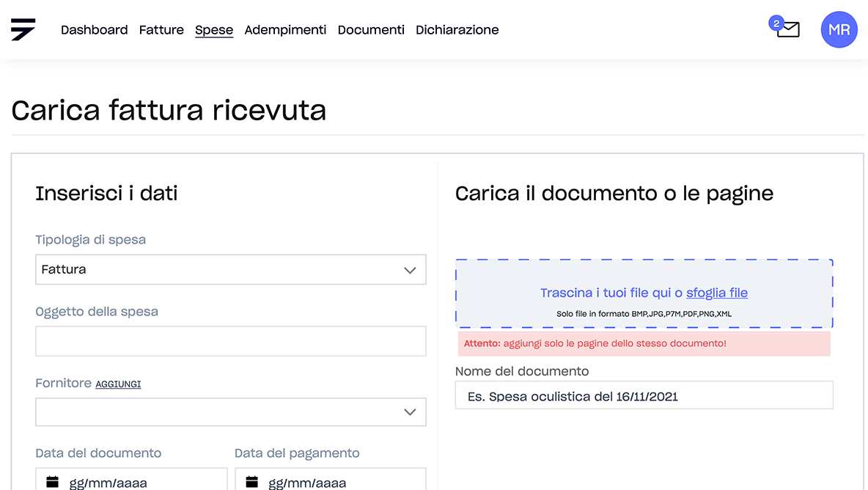Open the Fatture section
Viewport: 868px width, 490px height.
pos(161,30)
